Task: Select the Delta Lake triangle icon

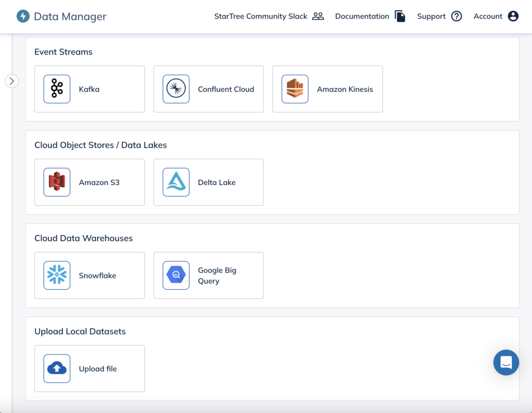Action: click(176, 182)
